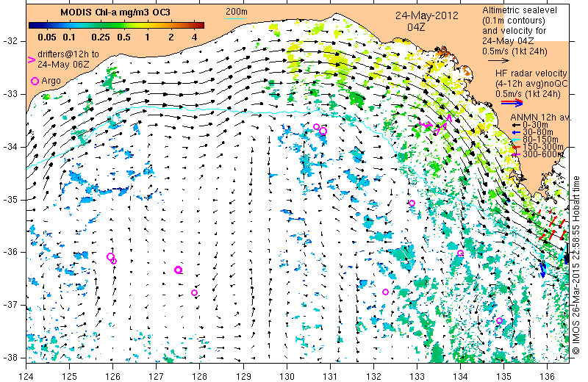The width and height of the screenshot is (588, 382).
Task: Click the latitude axis label '-38'
Action: [10, 358]
